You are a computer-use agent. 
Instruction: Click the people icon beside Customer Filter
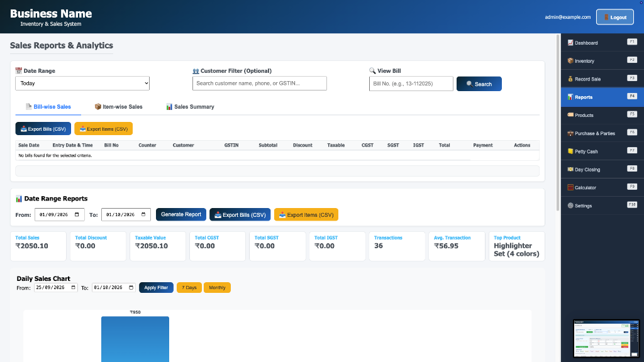[x=196, y=71]
